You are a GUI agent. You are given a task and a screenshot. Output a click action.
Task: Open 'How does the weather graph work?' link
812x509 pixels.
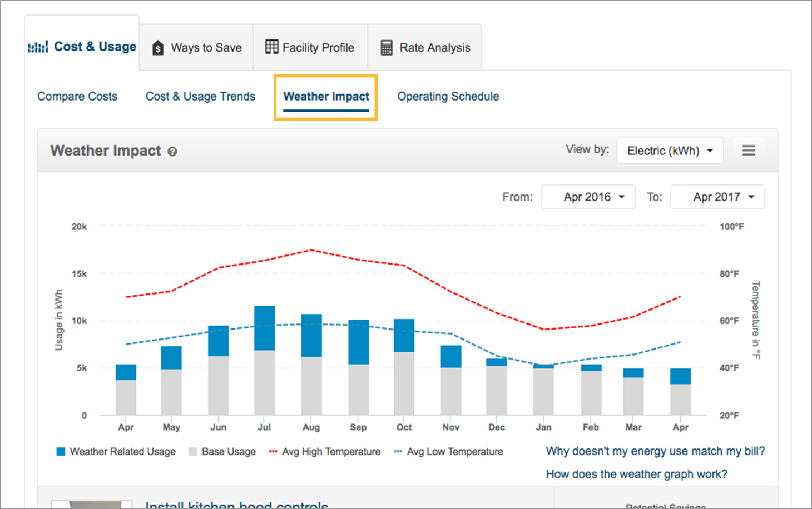click(x=636, y=475)
